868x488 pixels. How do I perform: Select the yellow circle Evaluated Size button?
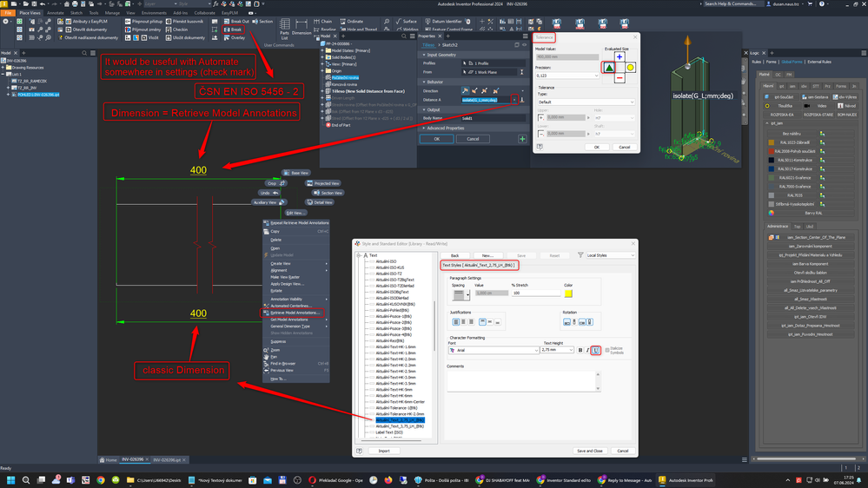(x=630, y=68)
